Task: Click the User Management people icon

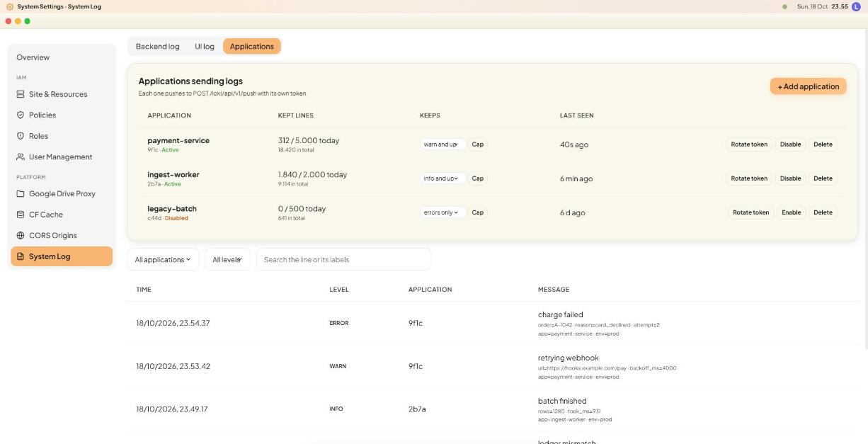Action: (x=21, y=156)
